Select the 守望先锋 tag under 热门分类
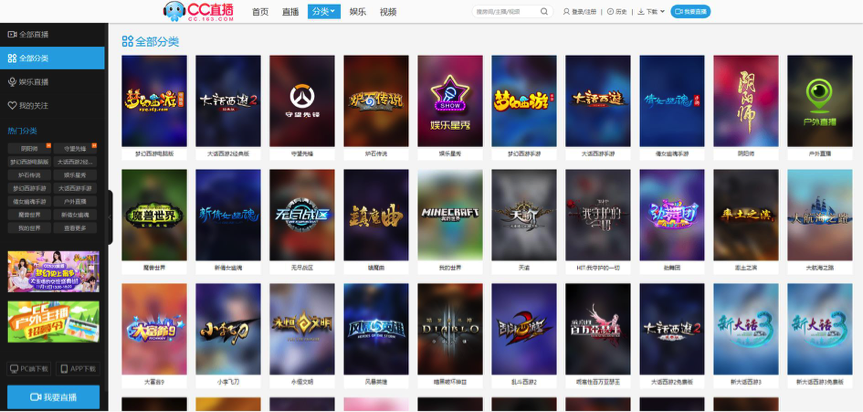This screenshot has width=863, height=412. 75,149
